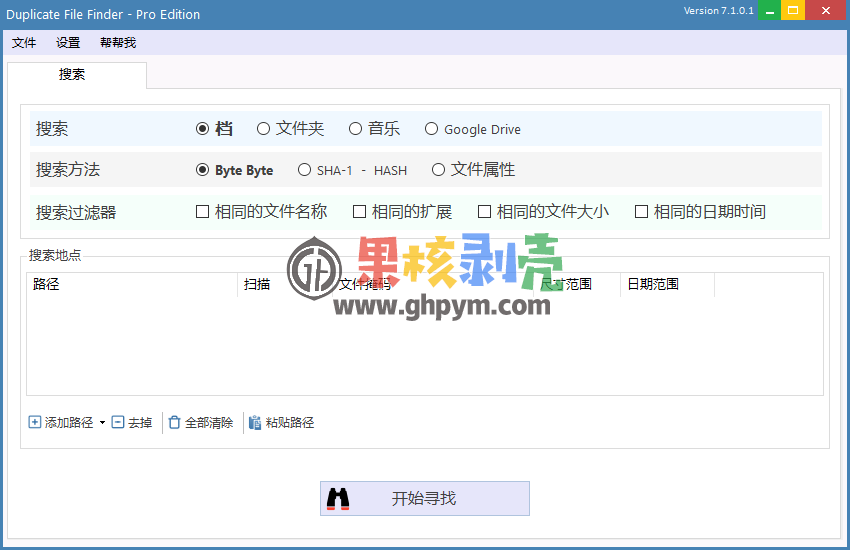This screenshot has width=850, height=550.
Task: Click the 全部清除 trash icon
Action: 174,422
